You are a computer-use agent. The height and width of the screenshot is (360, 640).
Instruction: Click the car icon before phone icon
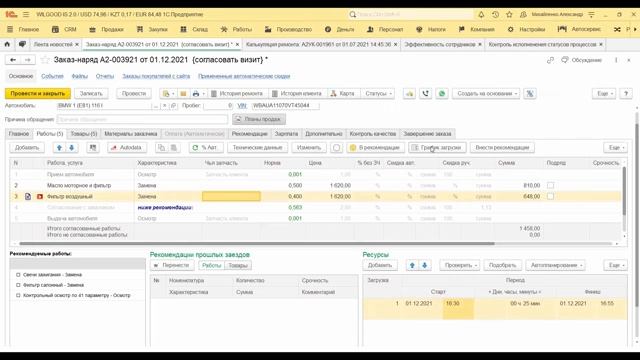[x=409, y=93]
